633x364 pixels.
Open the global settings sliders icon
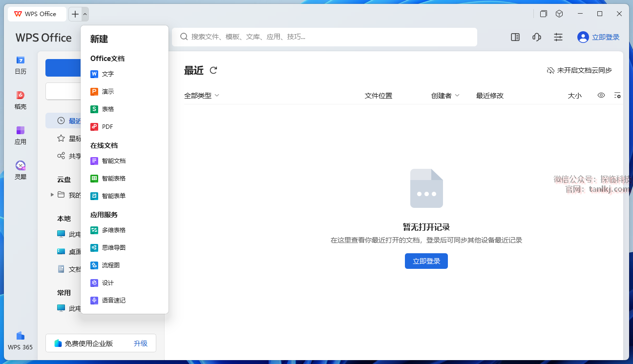pyautogui.click(x=558, y=37)
